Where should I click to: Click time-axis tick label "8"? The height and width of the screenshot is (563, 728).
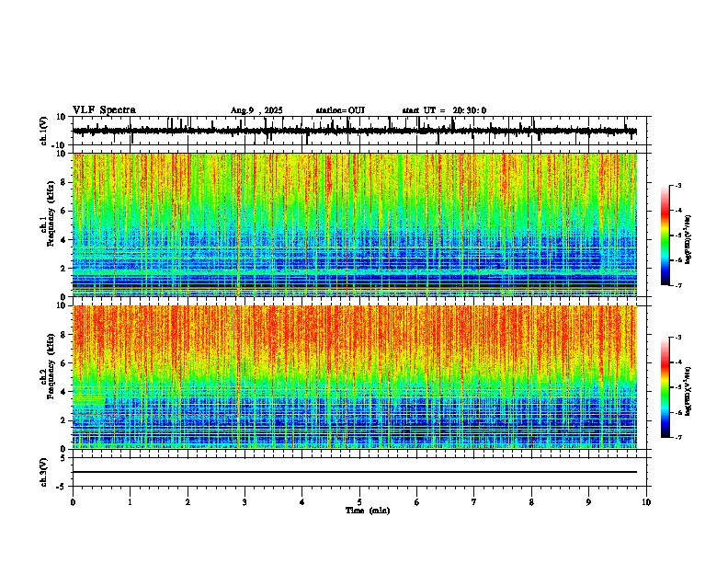tap(531, 502)
